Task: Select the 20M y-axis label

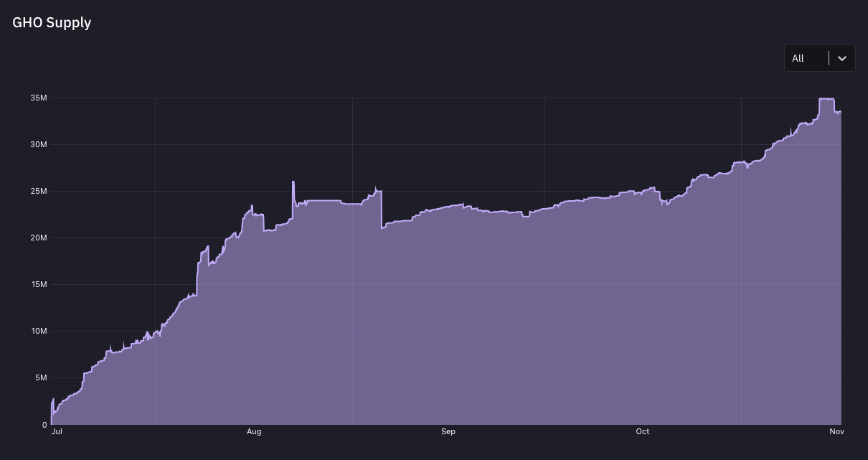Action: [39, 238]
